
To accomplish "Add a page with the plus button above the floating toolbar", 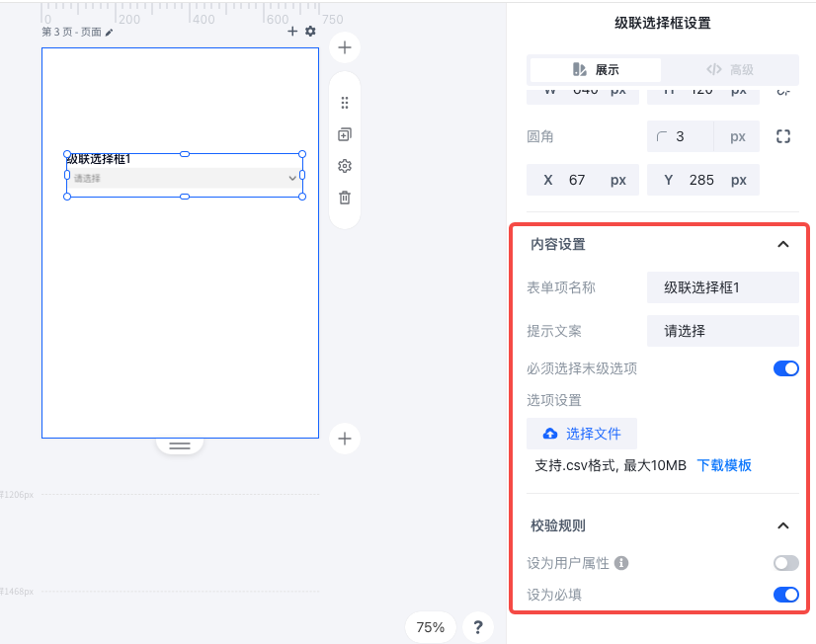I will pos(345,47).
